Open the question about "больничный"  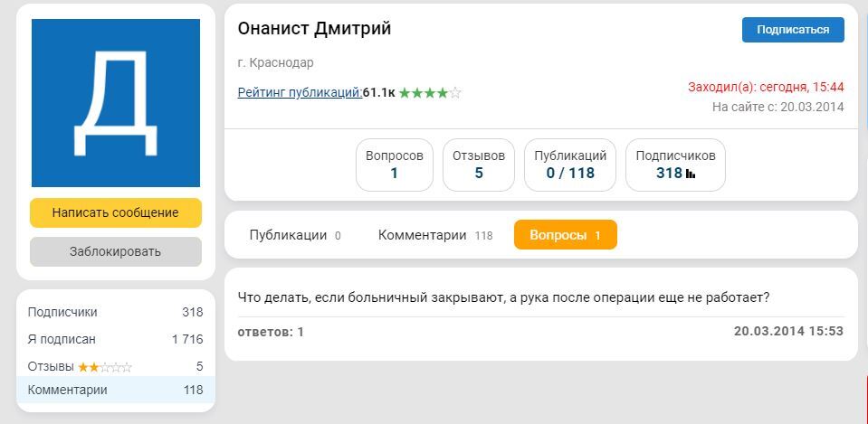click(503, 297)
